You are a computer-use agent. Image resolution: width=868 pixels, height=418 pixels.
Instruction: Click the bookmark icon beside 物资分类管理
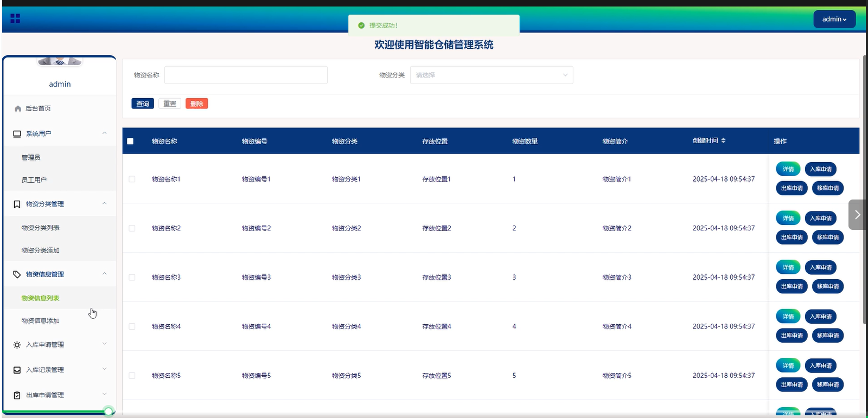tap(17, 204)
